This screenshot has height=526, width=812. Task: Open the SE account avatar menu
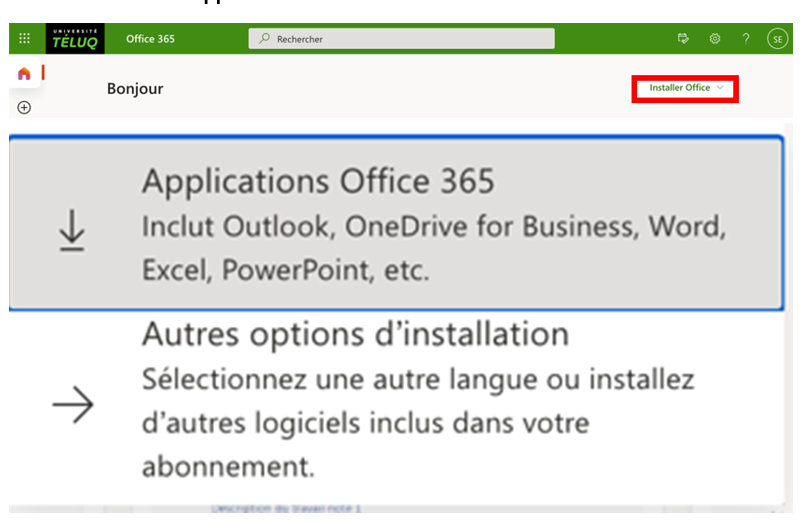(x=777, y=39)
